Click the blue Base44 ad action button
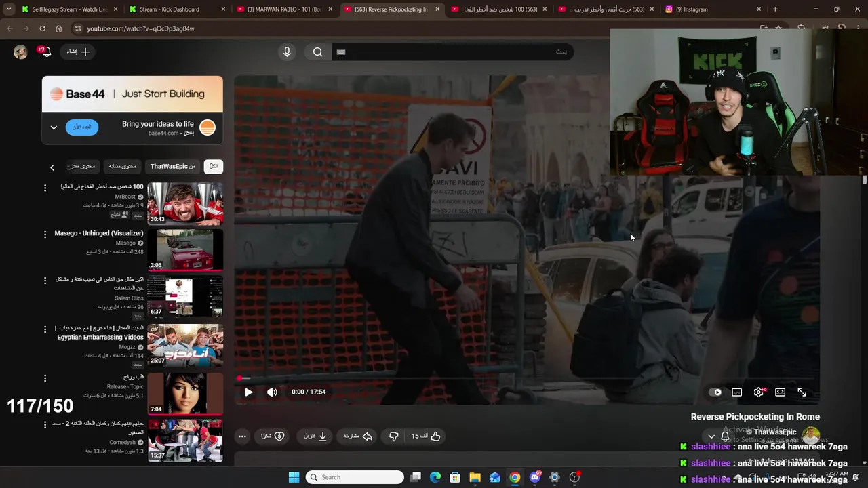The width and height of the screenshot is (868, 488). click(82, 127)
